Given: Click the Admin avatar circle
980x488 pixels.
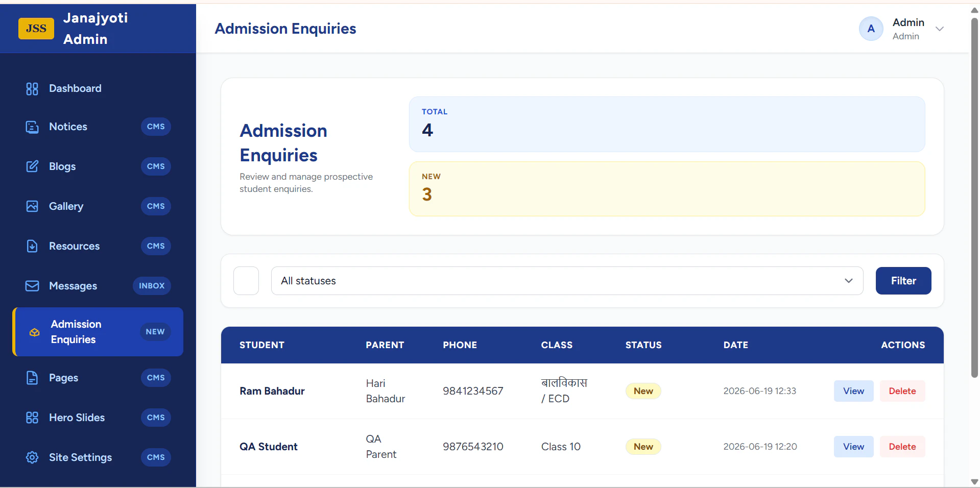Looking at the screenshot, I should coord(871,29).
